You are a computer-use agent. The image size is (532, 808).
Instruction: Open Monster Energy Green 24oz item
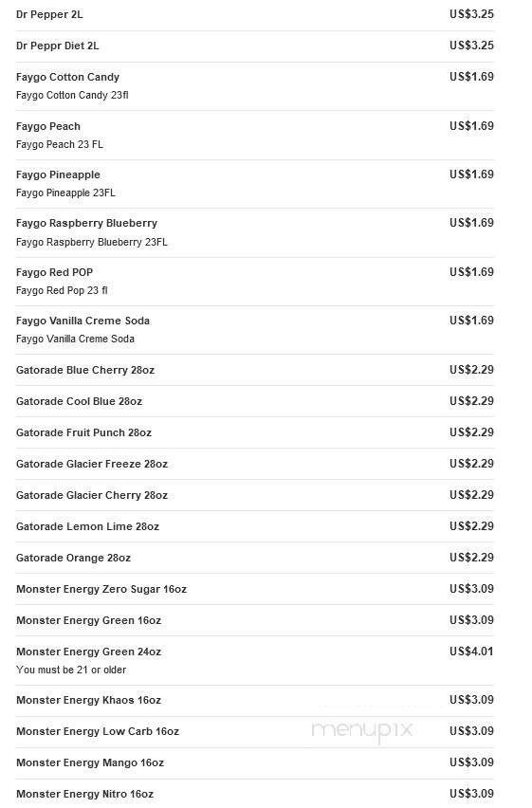[x=255, y=661]
